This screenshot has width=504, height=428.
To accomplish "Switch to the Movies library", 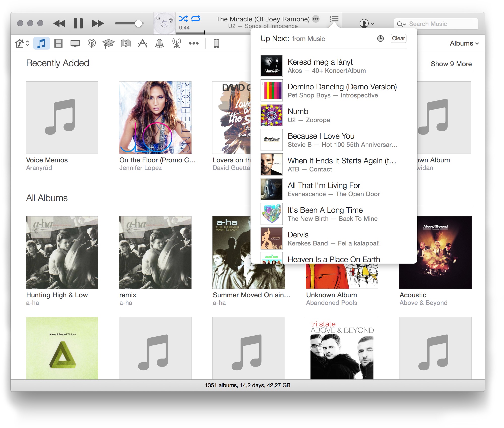I will point(58,43).
